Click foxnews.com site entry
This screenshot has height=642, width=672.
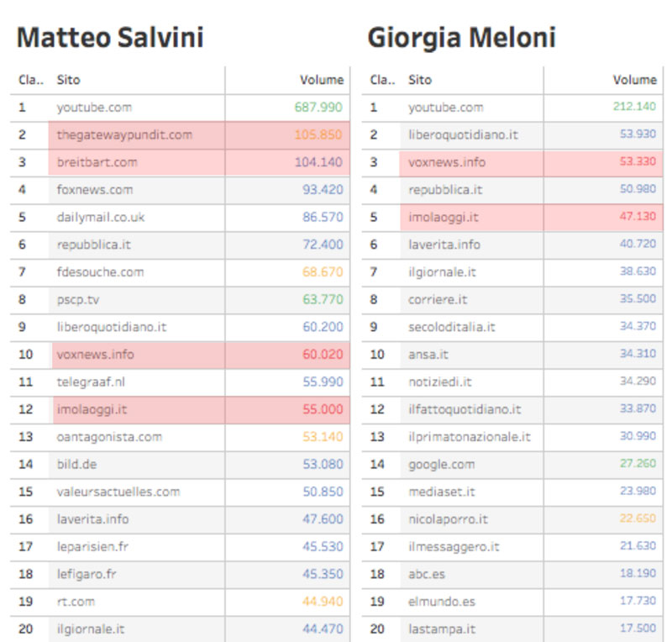(x=95, y=190)
